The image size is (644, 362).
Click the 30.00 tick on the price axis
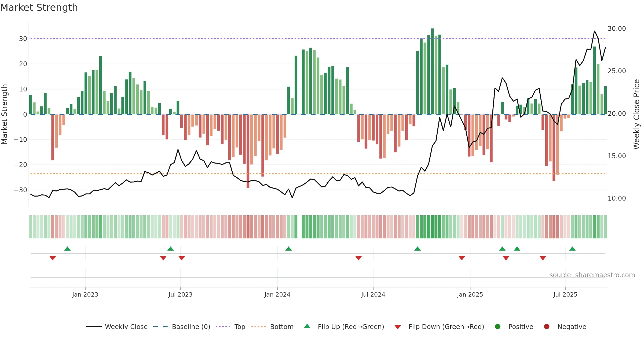[617, 28]
